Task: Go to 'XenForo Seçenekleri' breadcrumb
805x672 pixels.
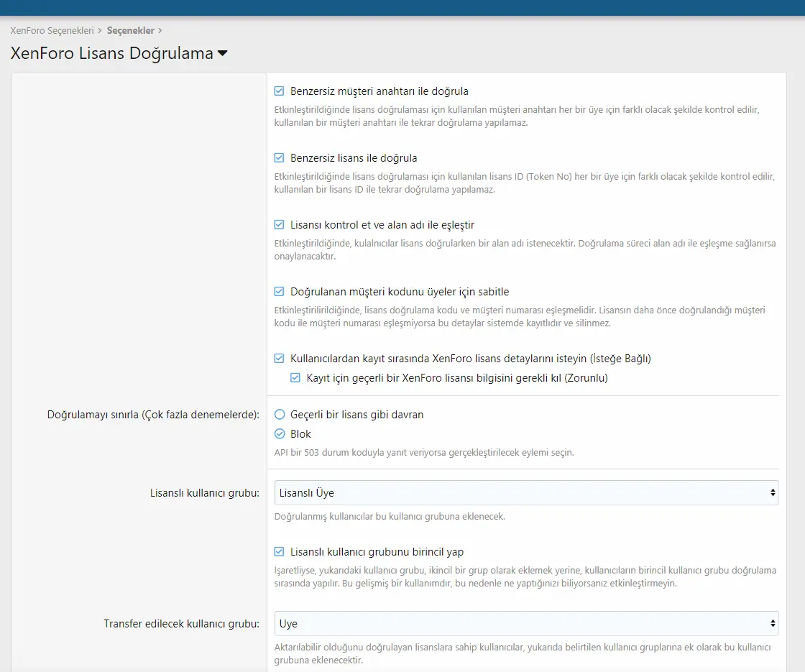Action: click(x=52, y=30)
